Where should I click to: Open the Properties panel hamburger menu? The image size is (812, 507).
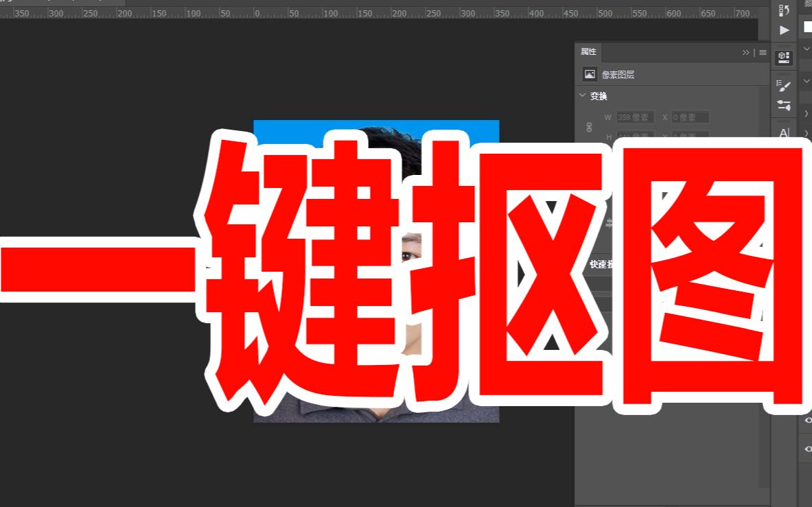763,52
